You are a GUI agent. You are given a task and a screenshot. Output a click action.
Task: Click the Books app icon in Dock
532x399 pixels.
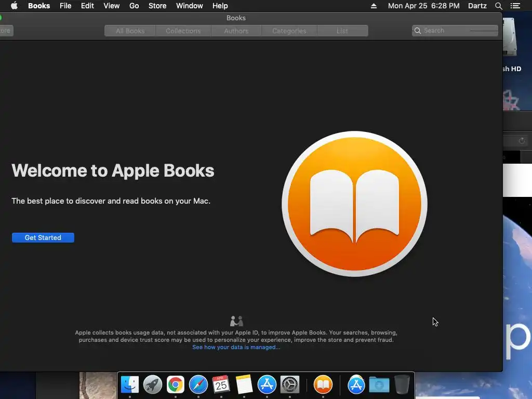pos(323,385)
